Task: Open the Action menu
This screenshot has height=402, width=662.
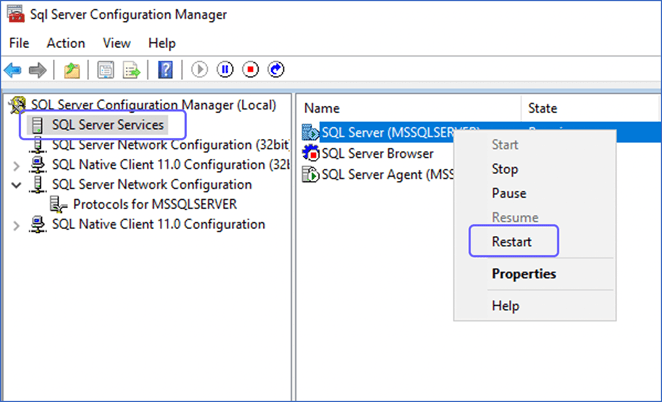Action: [x=65, y=43]
